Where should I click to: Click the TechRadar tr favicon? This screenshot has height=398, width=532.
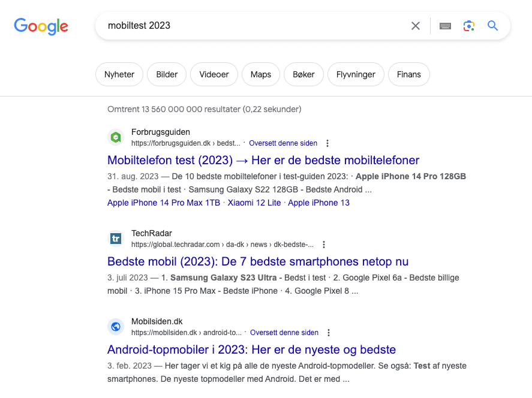pos(116,239)
